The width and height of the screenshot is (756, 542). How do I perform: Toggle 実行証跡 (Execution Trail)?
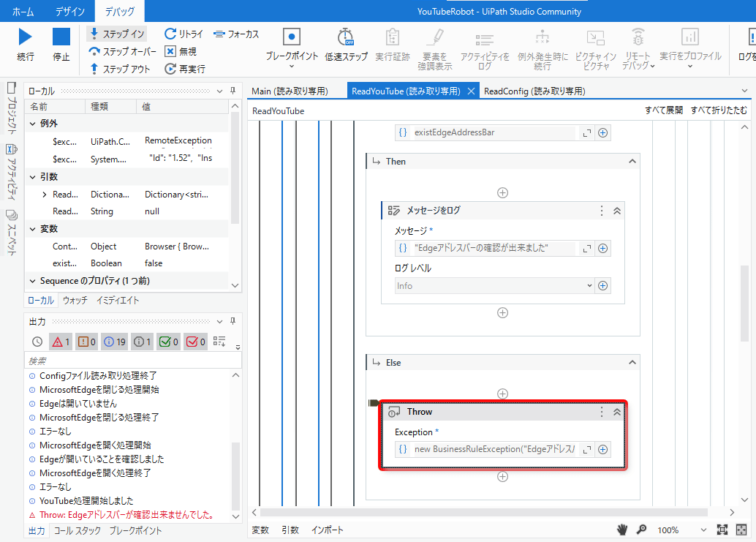click(x=393, y=45)
